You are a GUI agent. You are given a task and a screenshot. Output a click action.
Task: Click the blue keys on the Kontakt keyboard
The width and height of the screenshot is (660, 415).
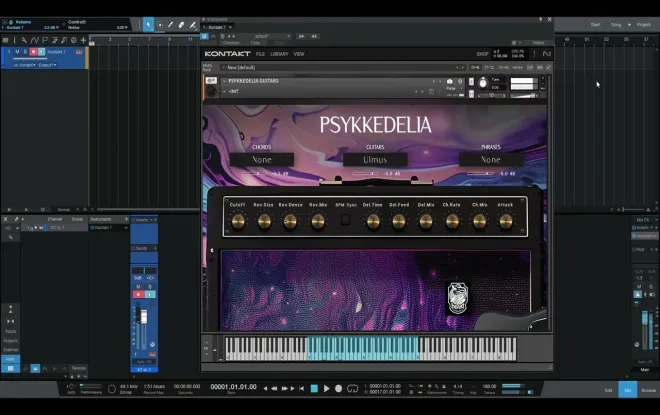[363, 348]
